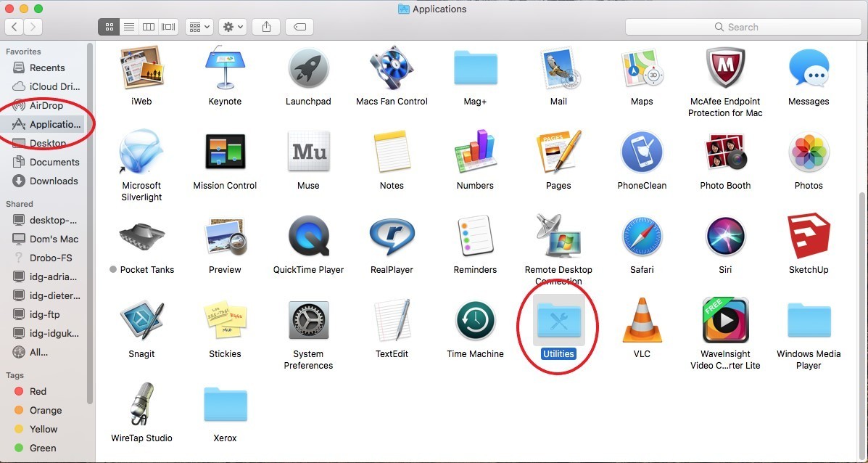Open the iWeb application icon
The height and width of the screenshot is (463, 868).
pos(141,67)
